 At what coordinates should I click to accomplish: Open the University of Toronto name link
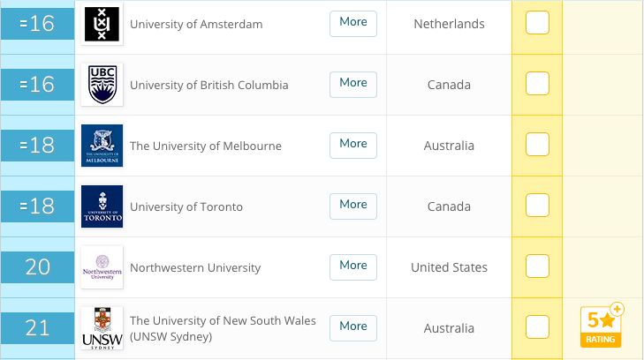[x=186, y=206]
